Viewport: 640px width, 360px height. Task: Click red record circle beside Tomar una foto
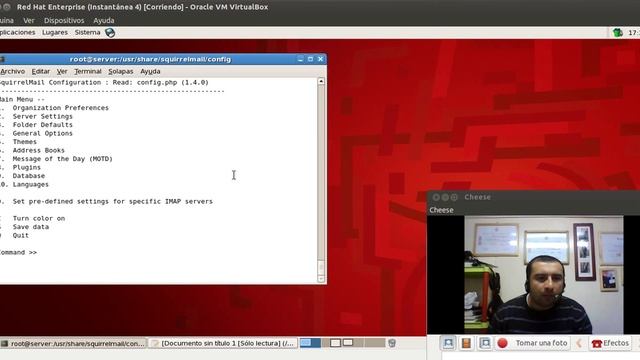click(502, 343)
